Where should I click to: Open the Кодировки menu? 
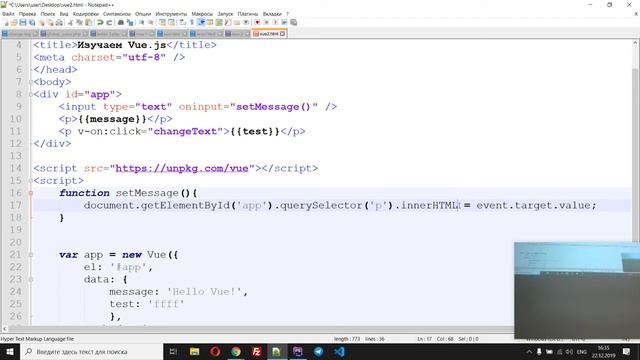coord(86,14)
